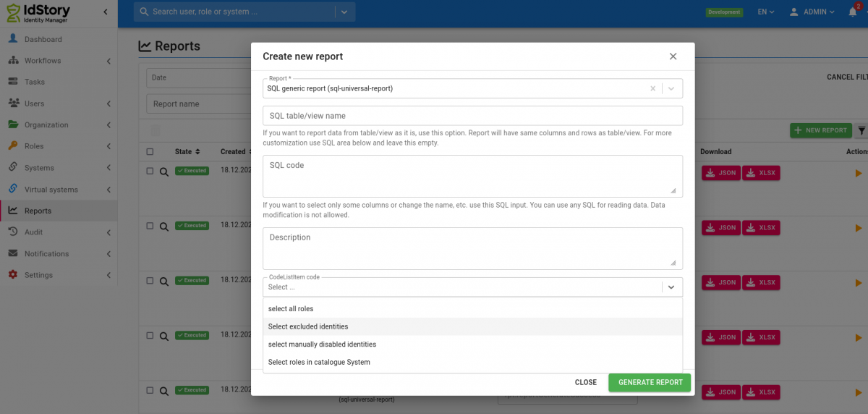Tick the select-all checkbox in table header
Image resolution: width=868 pixels, height=414 pixels.
tap(150, 152)
